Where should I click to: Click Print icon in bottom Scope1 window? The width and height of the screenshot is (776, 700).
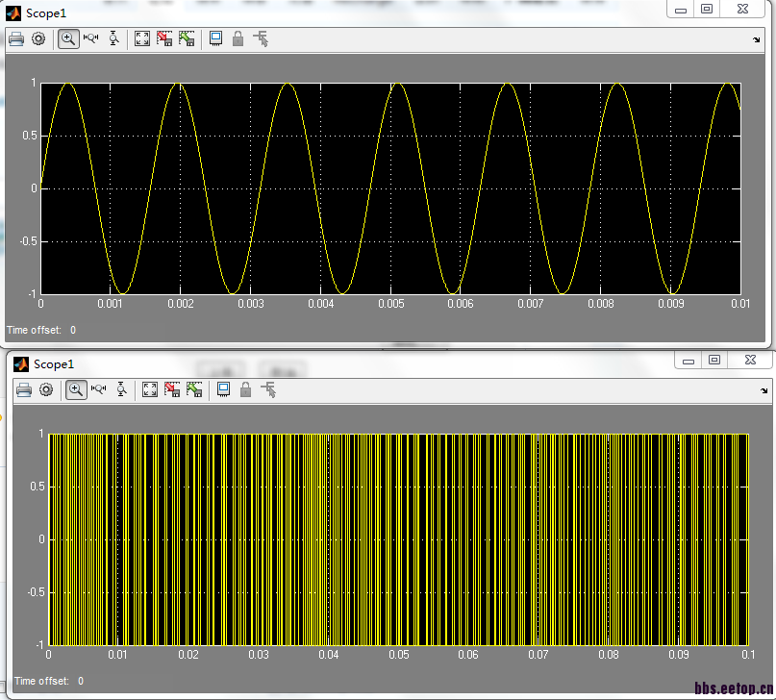[x=24, y=389]
